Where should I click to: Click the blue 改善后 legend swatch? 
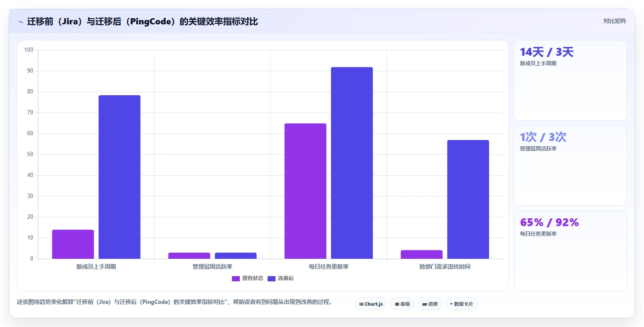pos(272,278)
